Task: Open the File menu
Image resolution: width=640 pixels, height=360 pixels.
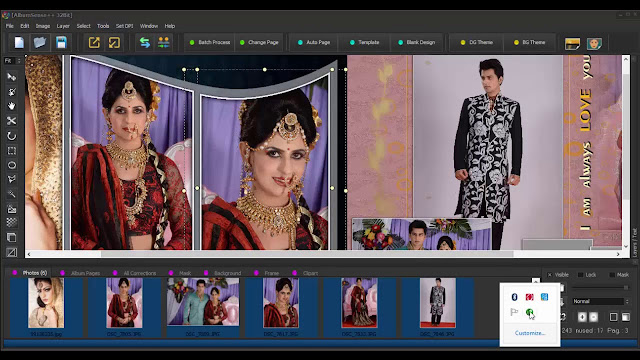Action: [10, 26]
